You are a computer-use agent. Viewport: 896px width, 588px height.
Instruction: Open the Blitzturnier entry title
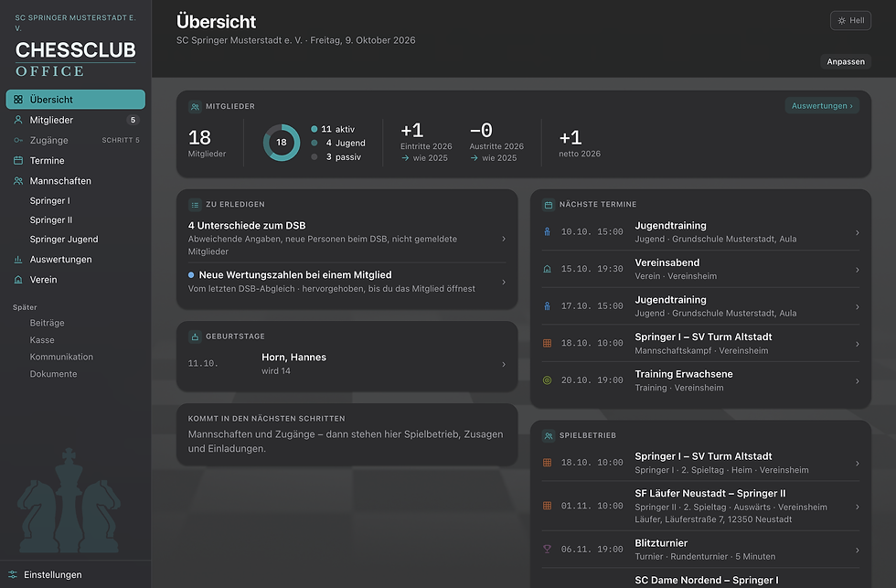[661, 543]
